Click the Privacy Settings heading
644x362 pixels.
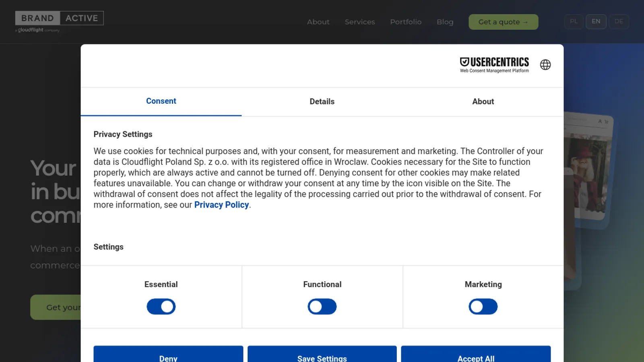pyautogui.click(x=123, y=134)
